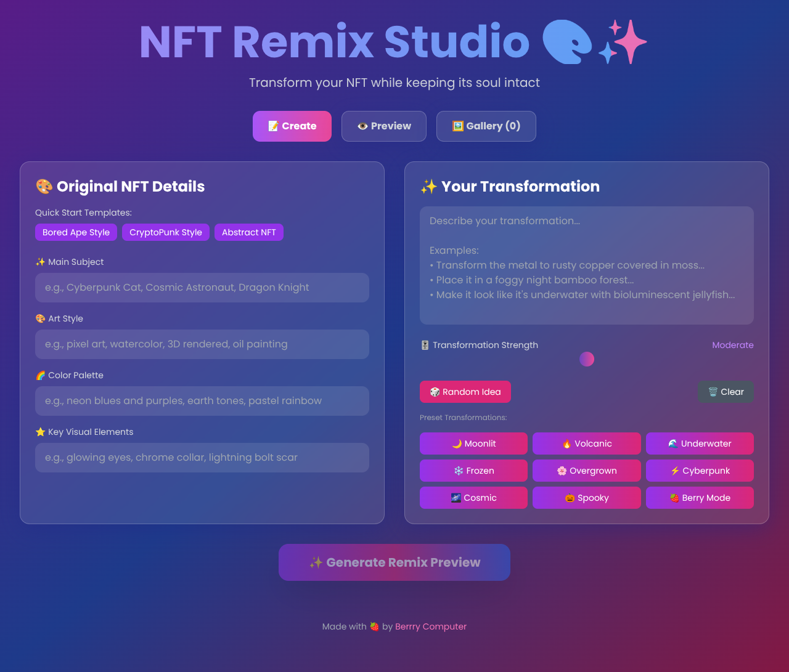Adjust the Transformation Strength slider handle
This screenshot has width=789, height=672.
[x=587, y=359]
